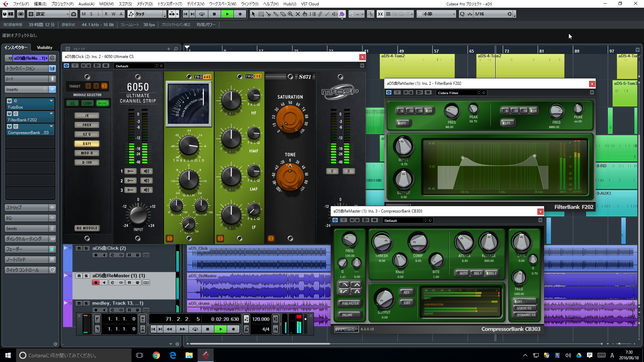
Task: Open the トランスポート(T) menu
Action: (x=170, y=4)
